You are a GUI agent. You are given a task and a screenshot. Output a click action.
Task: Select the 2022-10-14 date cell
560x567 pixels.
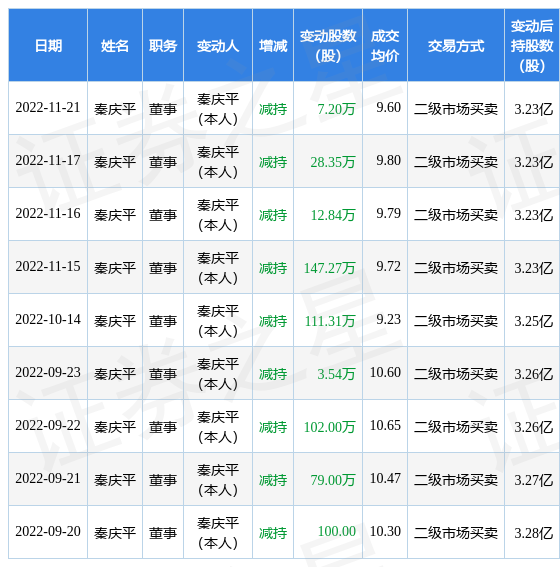click(x=48, y=320)
